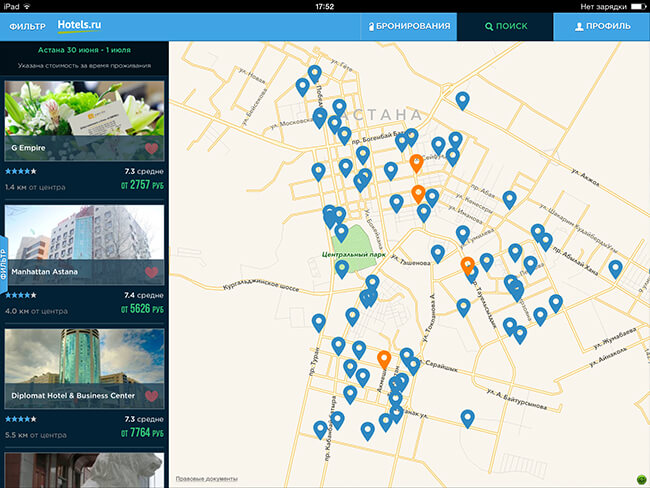Select the orange pin near ул. Сейфуллина
The image size is (650, 488).
pos(416,162)
